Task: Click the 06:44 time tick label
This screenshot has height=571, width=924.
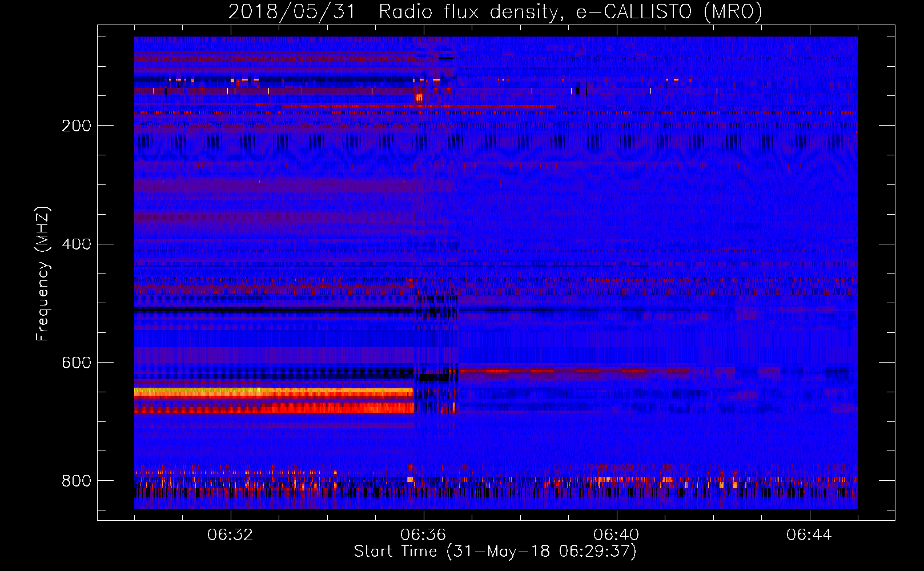Action: pyautogui.click(x=809, y=534)
